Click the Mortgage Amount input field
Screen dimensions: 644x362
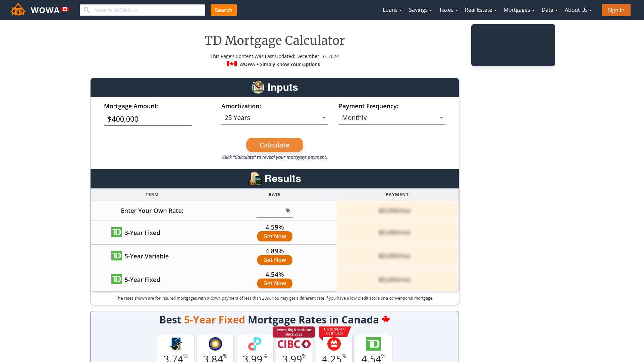pyautogui.click(x=148, y=118)
